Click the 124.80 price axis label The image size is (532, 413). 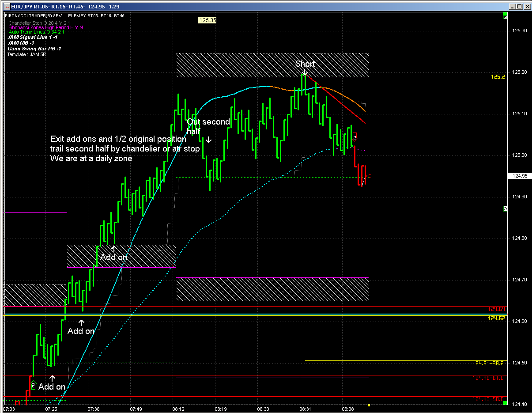click(x=520, y=238)
